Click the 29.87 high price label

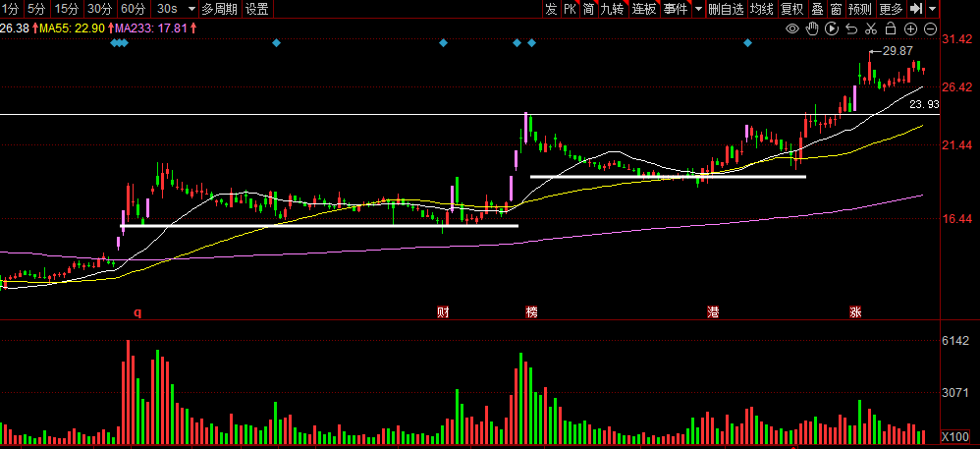(898, 51)
